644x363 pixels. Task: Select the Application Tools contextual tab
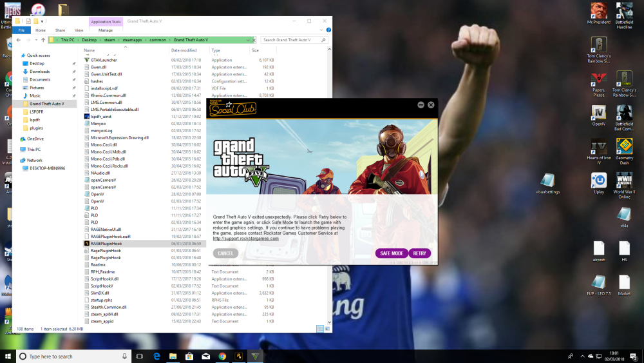(x=106, y=21)
